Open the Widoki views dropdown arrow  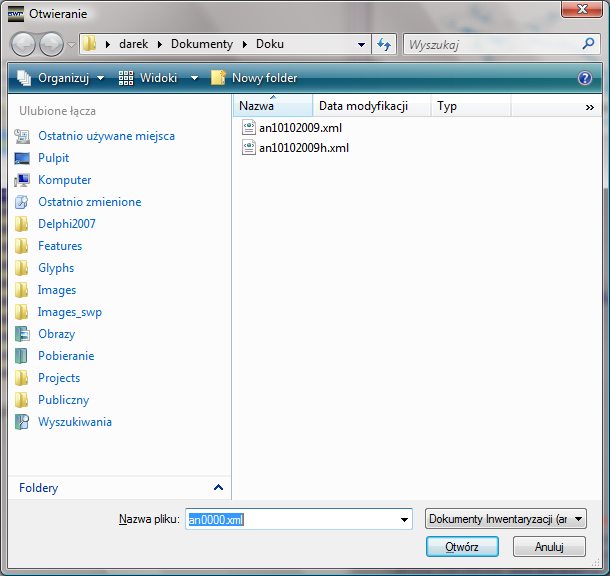[194, 78]
